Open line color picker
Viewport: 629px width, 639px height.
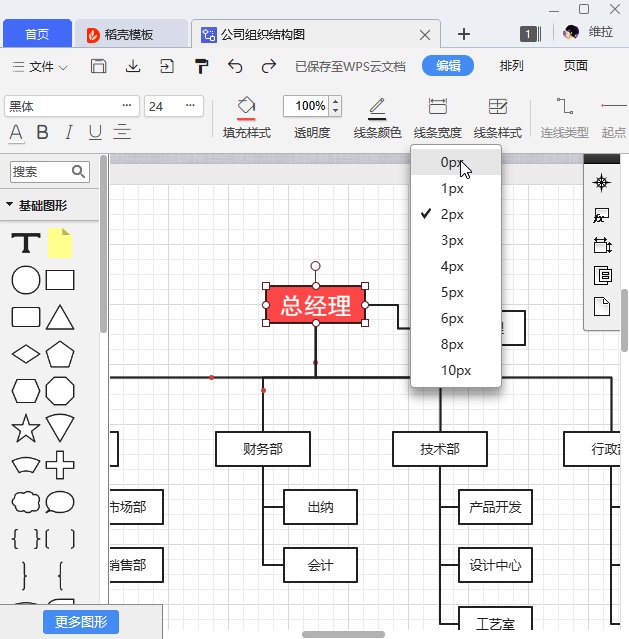point(377,117)
